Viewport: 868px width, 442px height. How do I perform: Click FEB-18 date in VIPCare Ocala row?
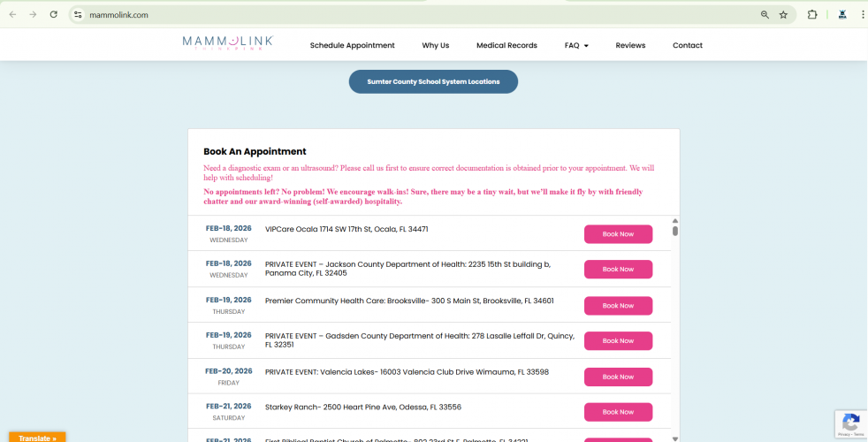pyautogui.click(x=229, y=228)
